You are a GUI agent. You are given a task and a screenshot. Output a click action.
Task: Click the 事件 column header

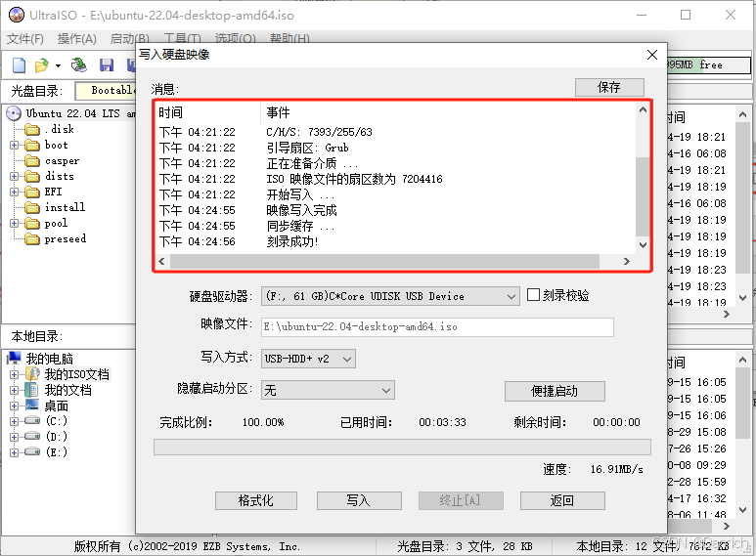coord(278,112)
